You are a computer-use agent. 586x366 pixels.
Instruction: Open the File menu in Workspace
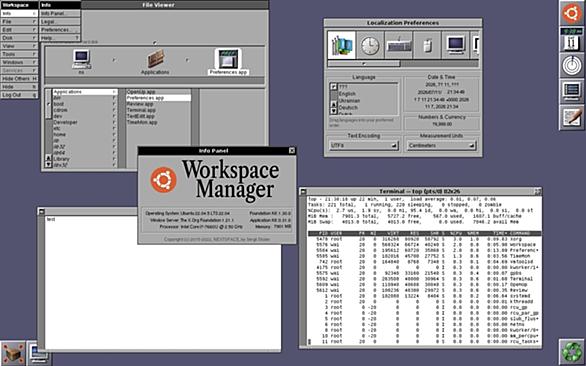point(19,22)
